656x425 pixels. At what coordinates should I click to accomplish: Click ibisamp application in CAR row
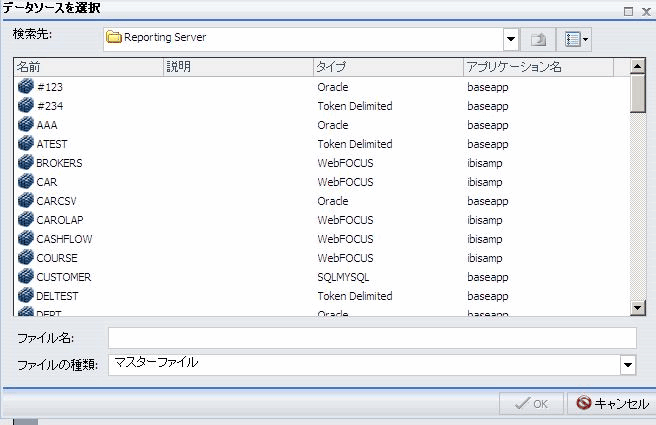point(484,182)
